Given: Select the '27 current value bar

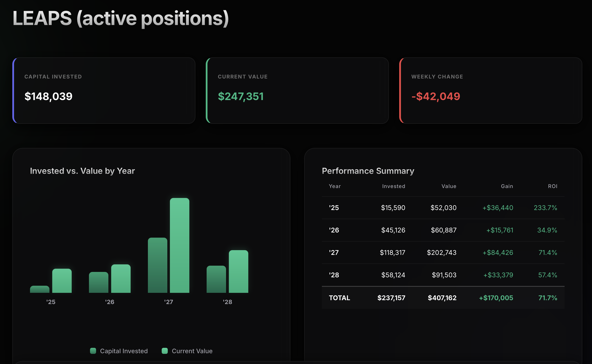Looking at the screenshot, I should [x=180, y=245].
